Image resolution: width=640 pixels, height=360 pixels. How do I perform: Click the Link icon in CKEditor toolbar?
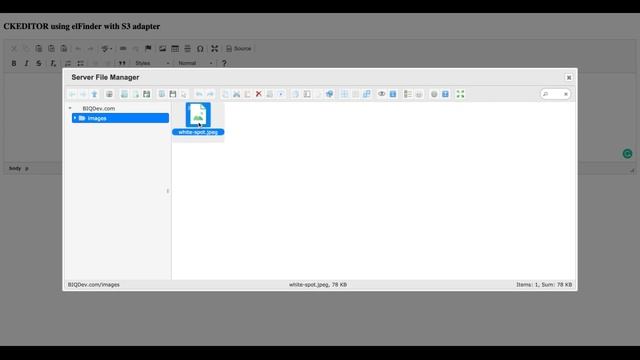[123, 49]
